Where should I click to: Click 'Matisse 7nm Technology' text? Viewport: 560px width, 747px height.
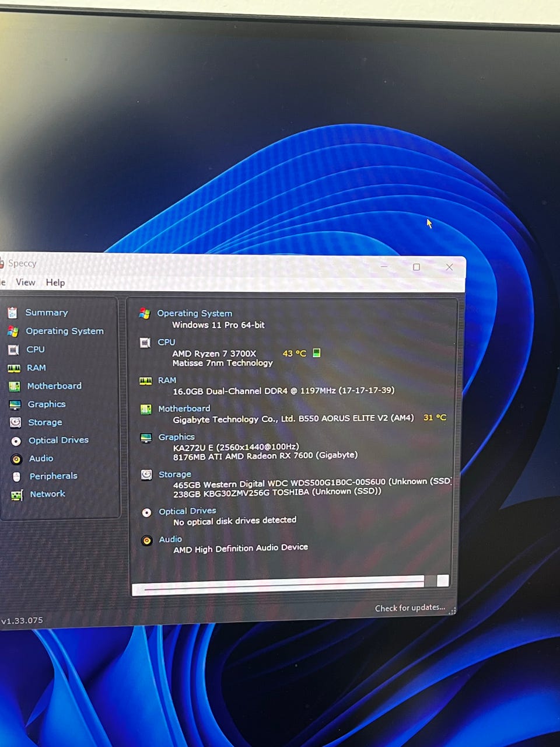(x=222, y=362)
